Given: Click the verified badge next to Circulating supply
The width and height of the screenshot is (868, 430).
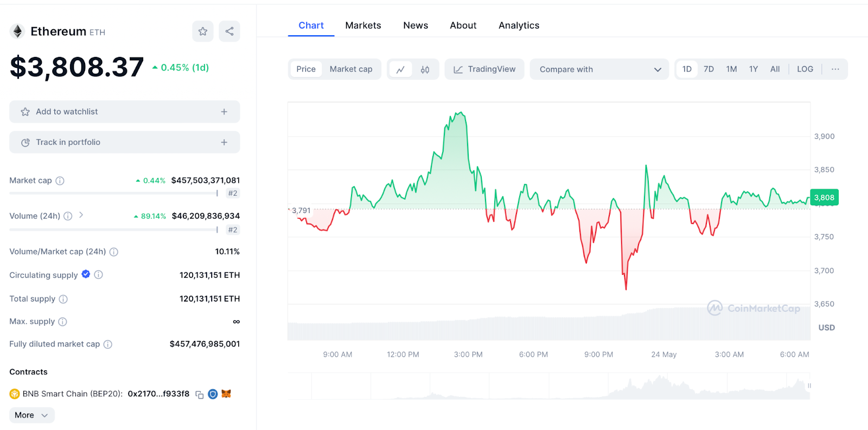Looking at the screenshot, I should (86, 274).
